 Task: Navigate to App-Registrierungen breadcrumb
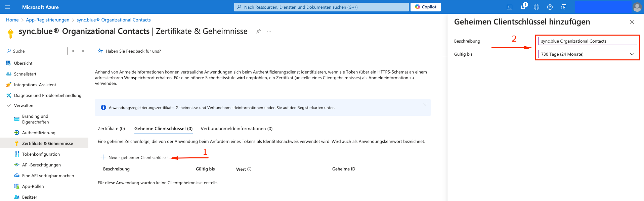[48, 20]
